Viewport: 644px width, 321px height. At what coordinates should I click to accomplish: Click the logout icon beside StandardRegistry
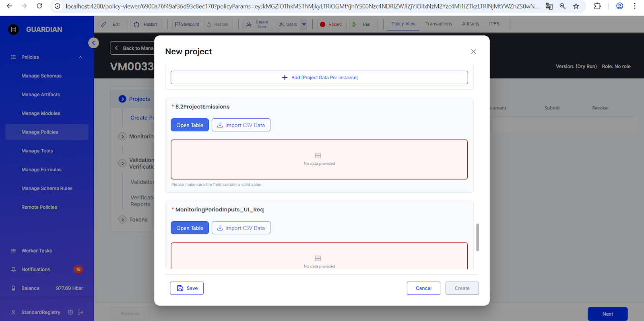pos(80,312)
